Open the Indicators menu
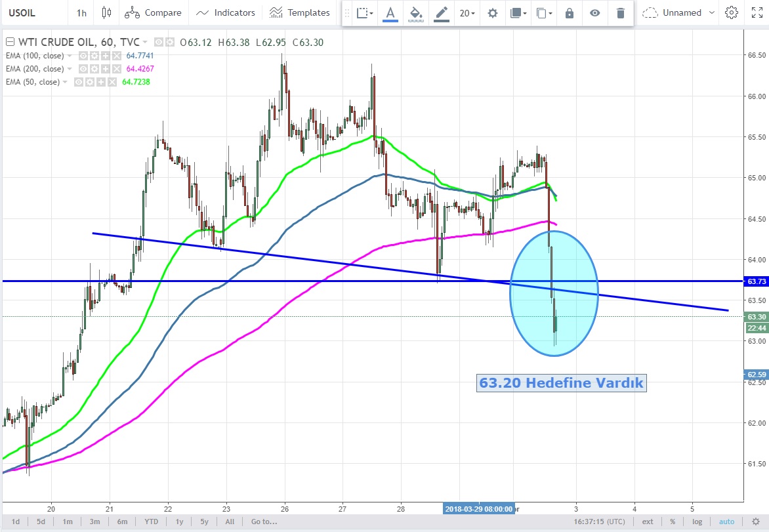 [226, 12]
